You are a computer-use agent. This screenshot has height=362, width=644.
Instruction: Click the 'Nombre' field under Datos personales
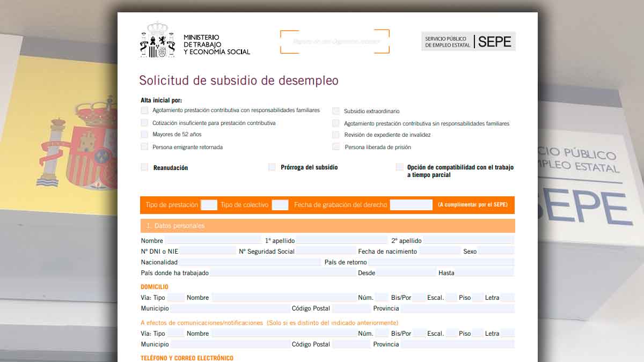213,241
